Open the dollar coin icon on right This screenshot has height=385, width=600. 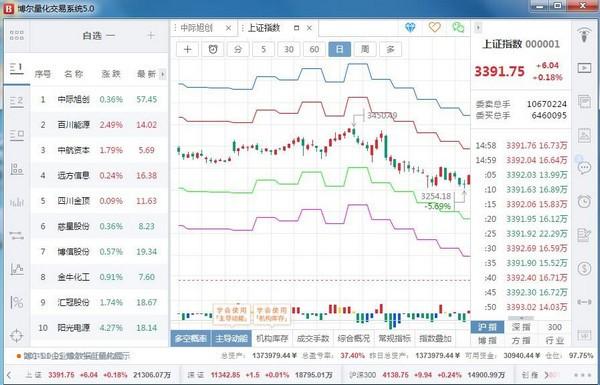click(584, 268)
